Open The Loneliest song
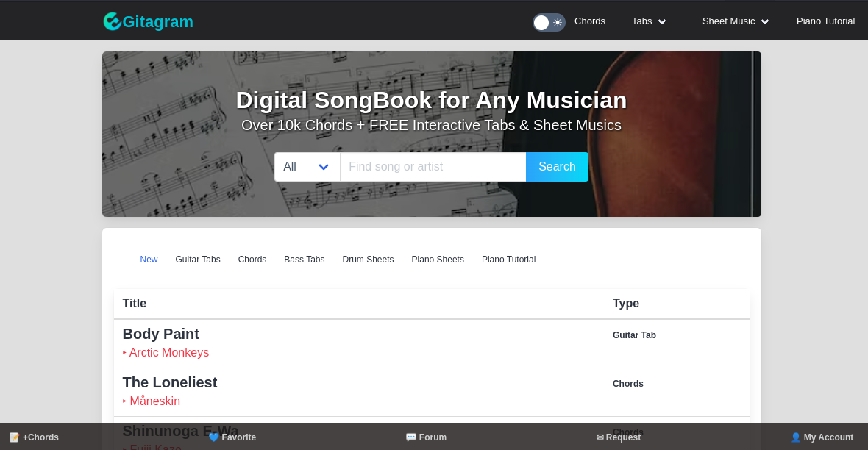 (169, 382)
